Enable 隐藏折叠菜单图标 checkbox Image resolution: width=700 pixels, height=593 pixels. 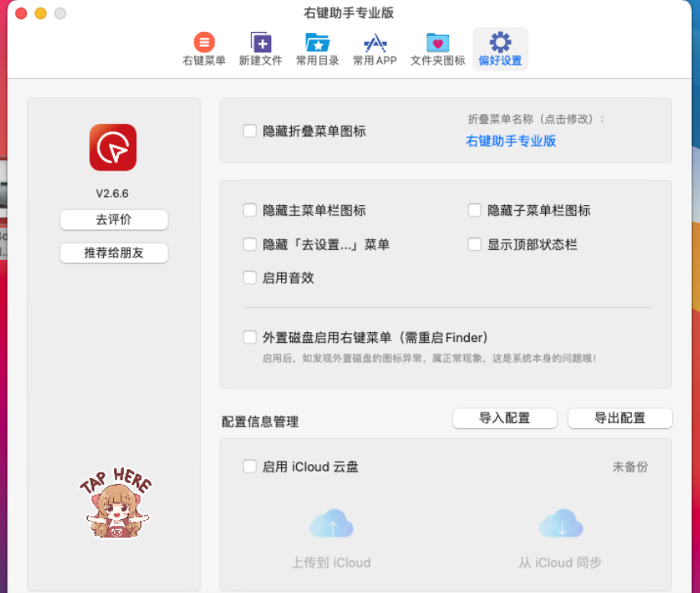pyautogui.click(x=250, y=131)
